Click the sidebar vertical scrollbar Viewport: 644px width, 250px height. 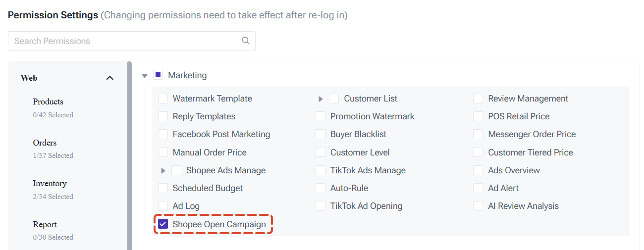click(x=129, y=155)
